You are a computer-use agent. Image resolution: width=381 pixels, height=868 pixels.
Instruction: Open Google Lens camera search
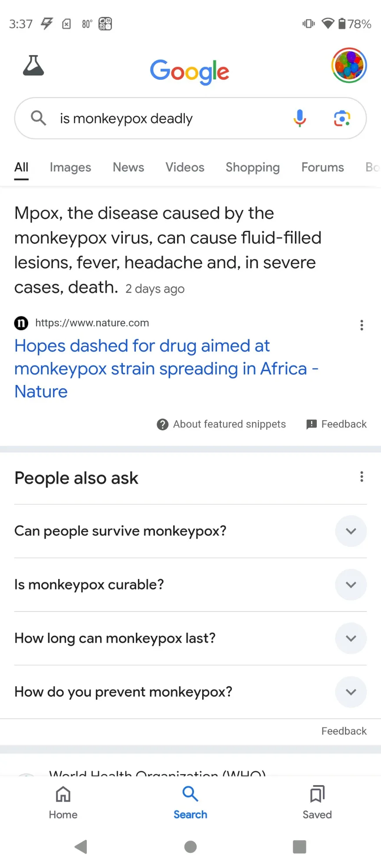(342, 118)
